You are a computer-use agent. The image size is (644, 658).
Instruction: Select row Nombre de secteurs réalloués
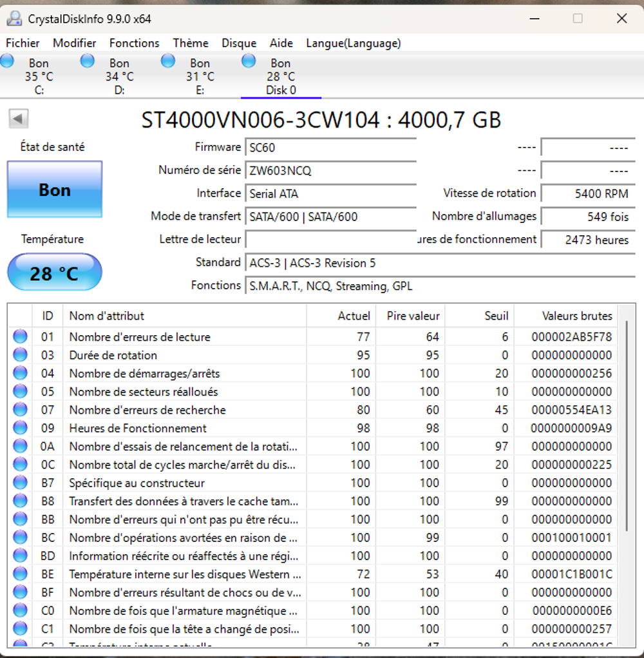click(313, 392)
